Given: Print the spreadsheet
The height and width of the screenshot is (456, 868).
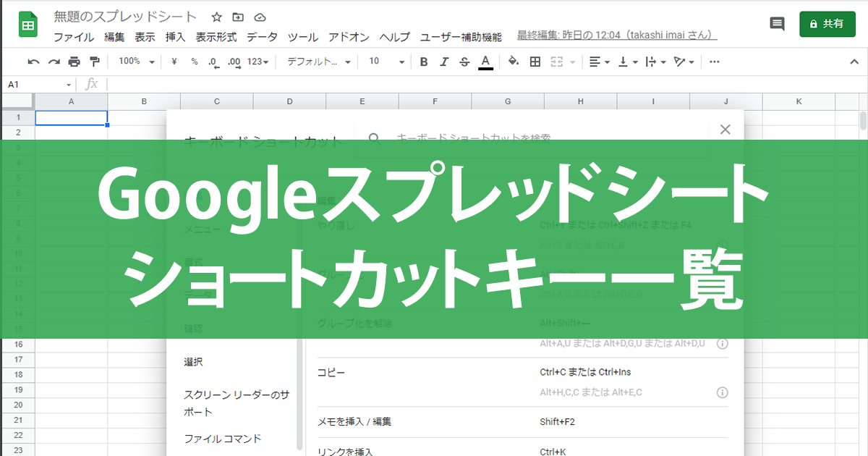Looking at the screenshot, I should 74,62.
